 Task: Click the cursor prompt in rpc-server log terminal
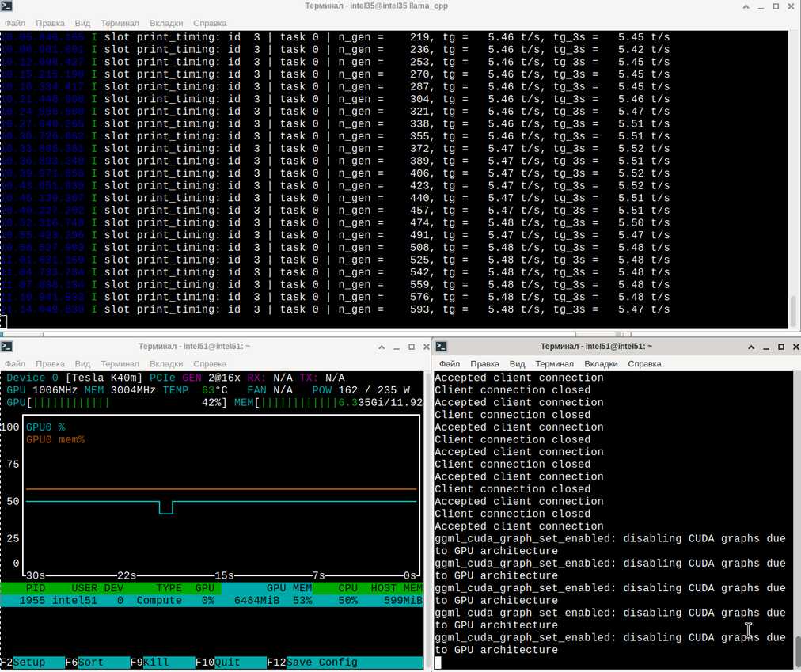pyautogui.click(x=438, y=663)
